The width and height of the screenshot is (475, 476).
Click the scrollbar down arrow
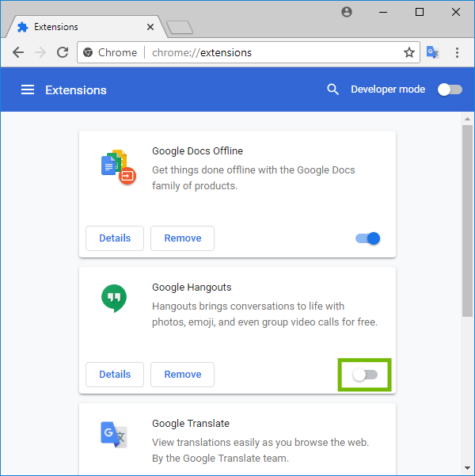point(467,468)
